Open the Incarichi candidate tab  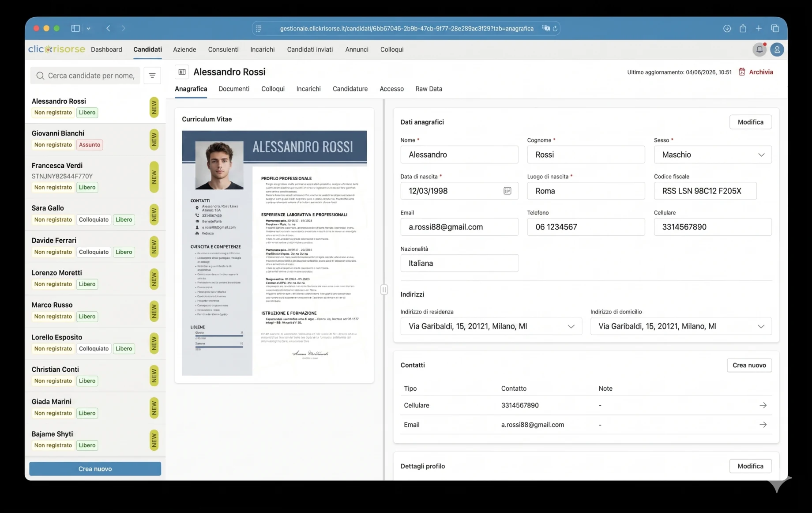[308, 89]
